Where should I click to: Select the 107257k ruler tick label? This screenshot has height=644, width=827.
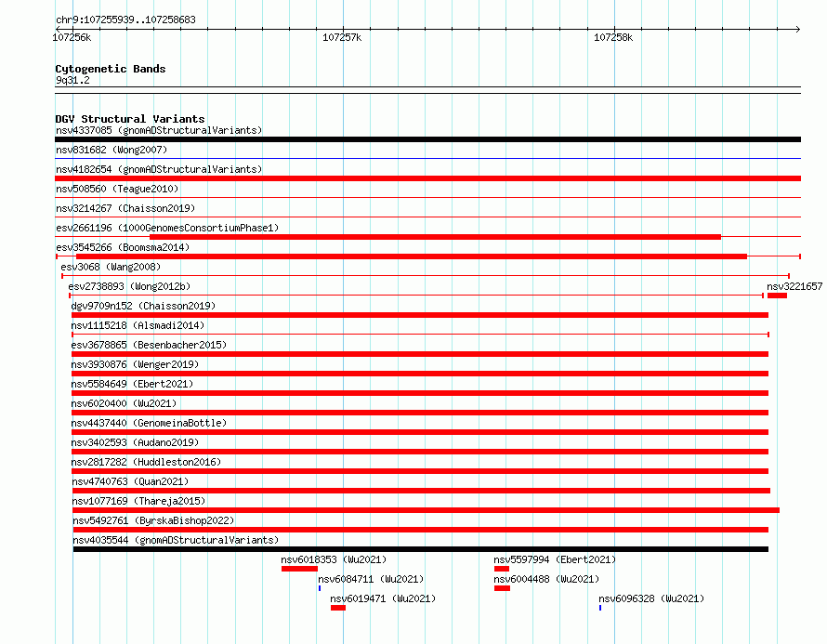tap(342, 37)
